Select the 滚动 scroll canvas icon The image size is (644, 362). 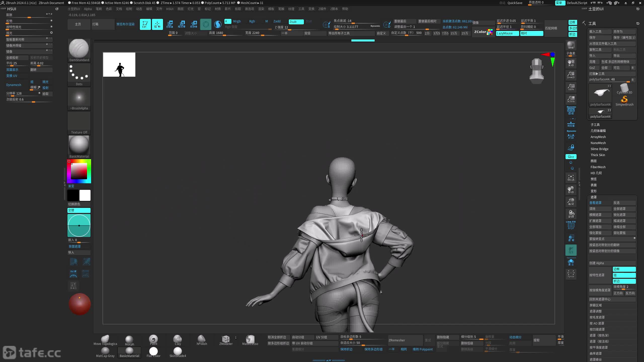[x=571, y=63]
